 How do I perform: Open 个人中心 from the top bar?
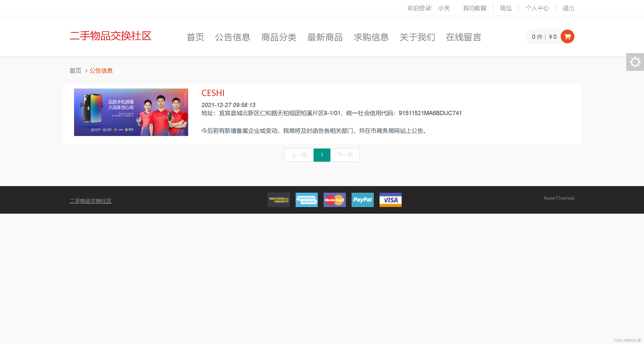coord(537,8)
